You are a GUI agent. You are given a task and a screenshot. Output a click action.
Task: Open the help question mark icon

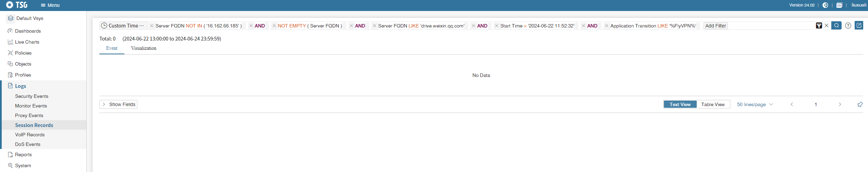[848, 25]
